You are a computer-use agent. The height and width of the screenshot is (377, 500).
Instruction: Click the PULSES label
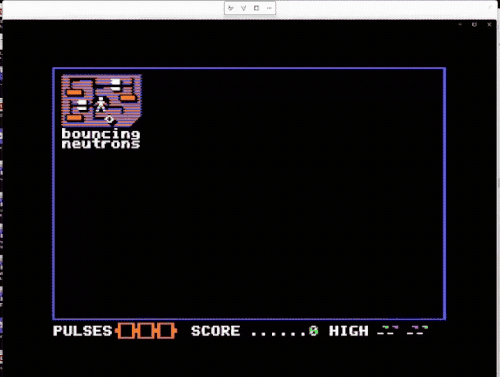[x=82, y=331]
